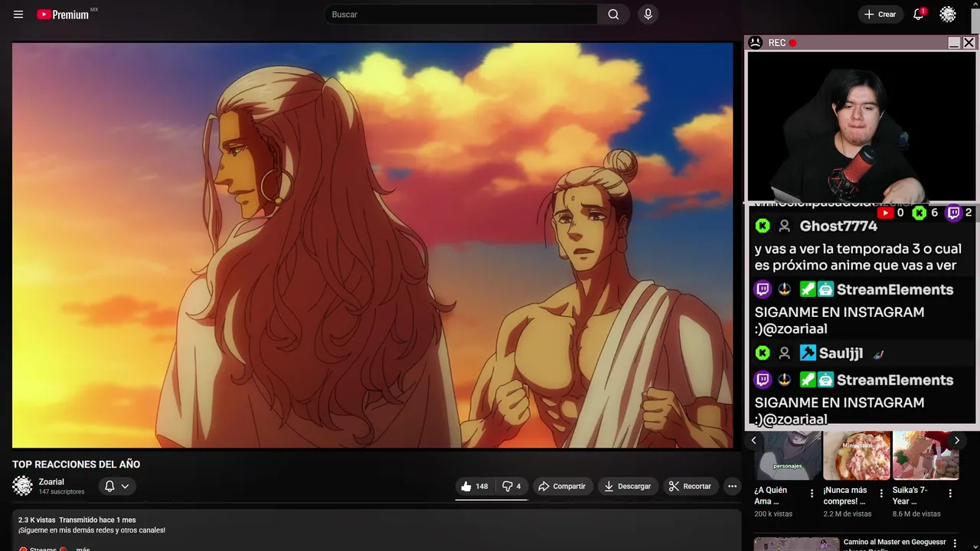Open more actions three-dot menu under video
980x551 pixels.
coord(732,486)
